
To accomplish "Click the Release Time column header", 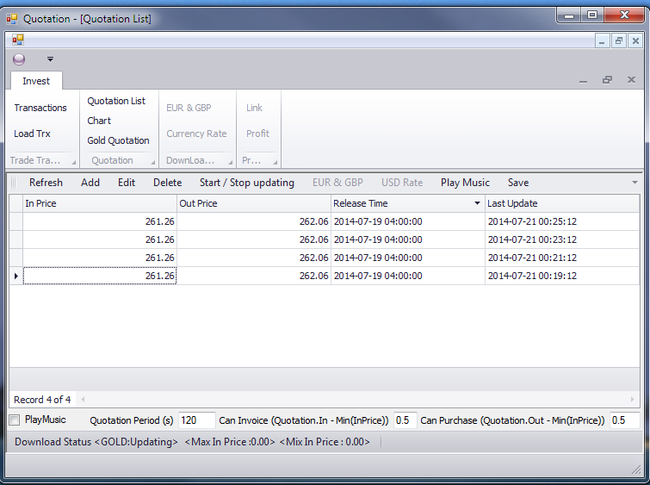I will pyautogui.click(x=408, y=204).
